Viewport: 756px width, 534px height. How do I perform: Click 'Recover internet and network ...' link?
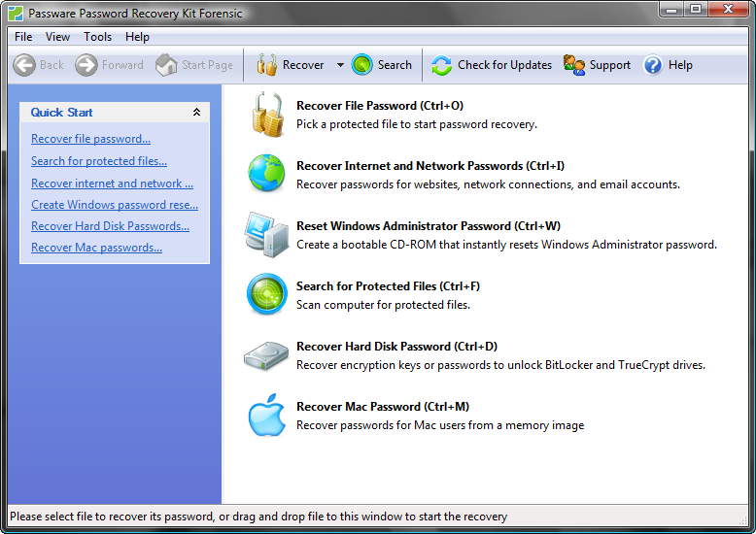[x=112, y=184]
